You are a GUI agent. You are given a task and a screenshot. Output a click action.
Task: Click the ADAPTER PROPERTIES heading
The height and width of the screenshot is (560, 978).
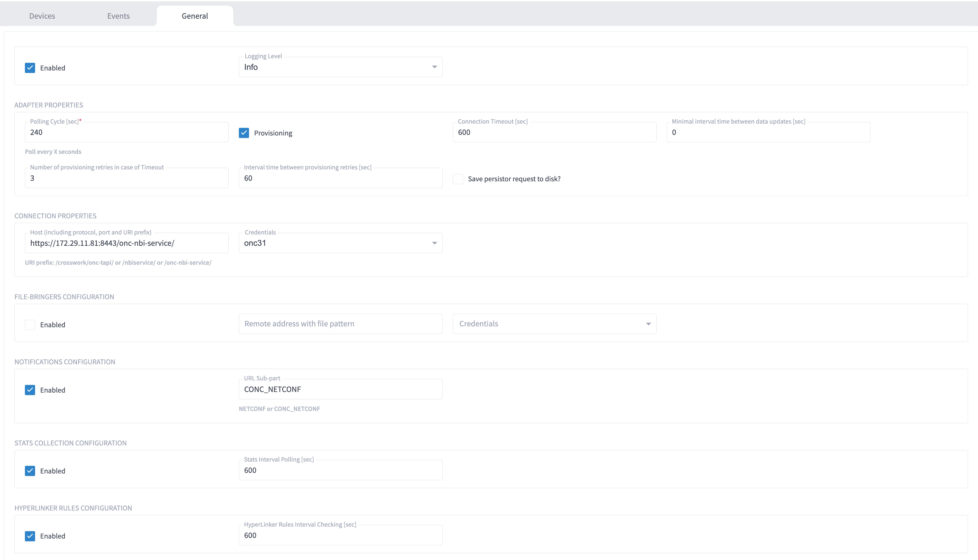click(49, 105)
